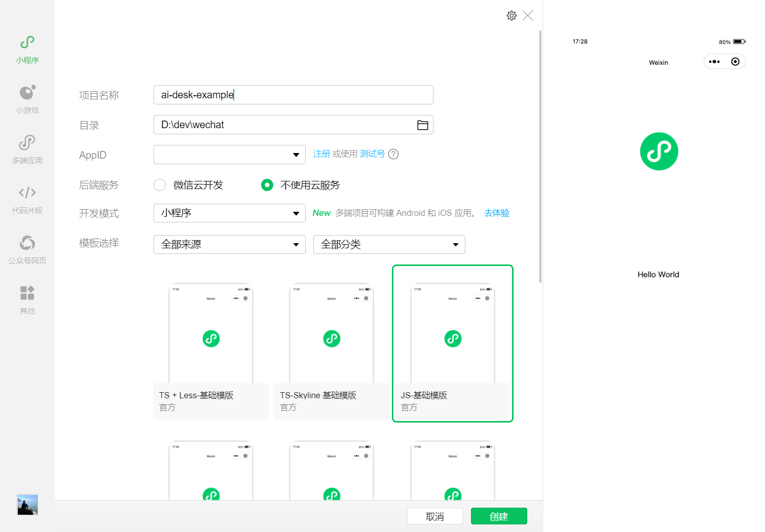Click the AppID help question mark icon
The width and height of the screenshot is (765, 532).
point(393,154)
